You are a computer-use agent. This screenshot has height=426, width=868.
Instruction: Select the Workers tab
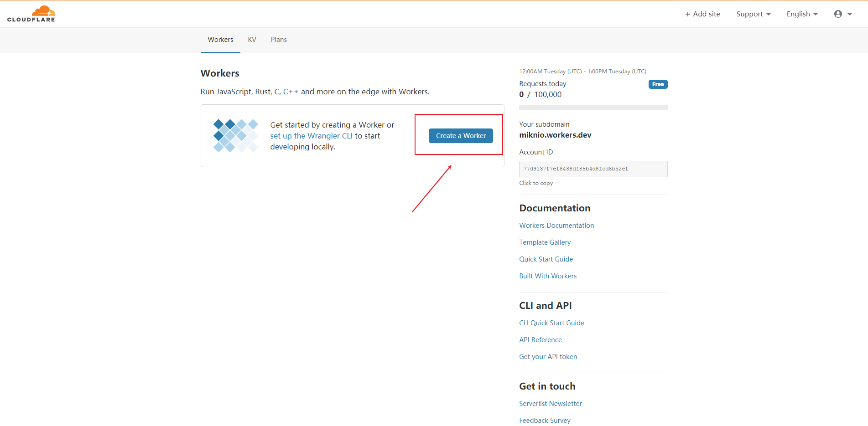220,40
